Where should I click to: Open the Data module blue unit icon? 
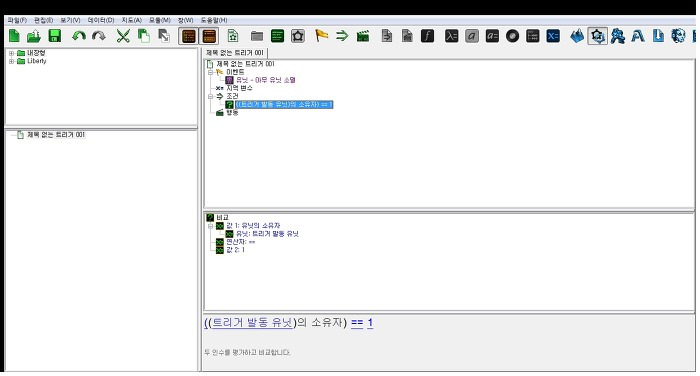tap(618, 36)
